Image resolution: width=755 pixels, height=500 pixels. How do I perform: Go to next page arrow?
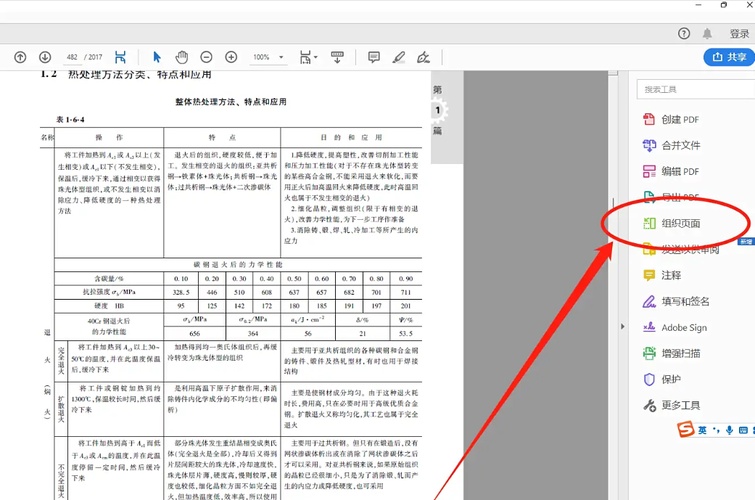(x=45, y=57)
